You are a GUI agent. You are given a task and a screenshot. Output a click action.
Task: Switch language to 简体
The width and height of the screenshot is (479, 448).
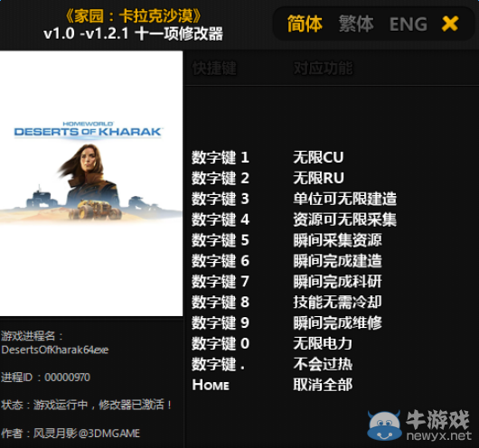click(x=305, y=23)
